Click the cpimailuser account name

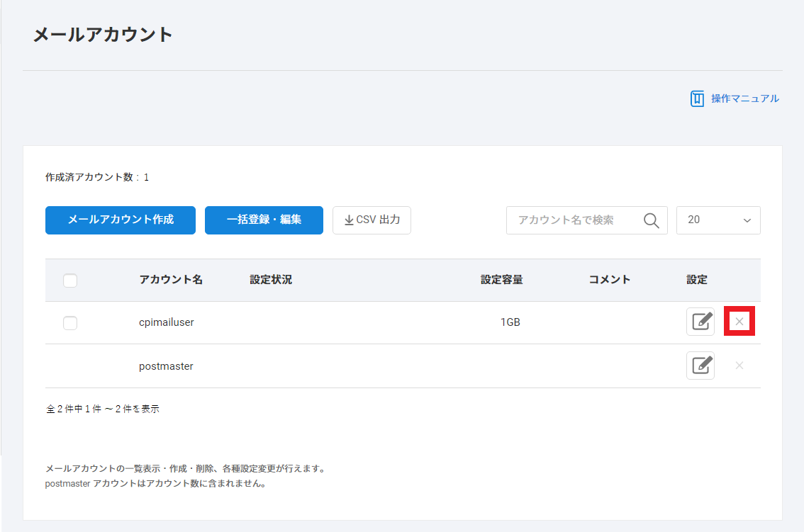click(x=167, y=322)
